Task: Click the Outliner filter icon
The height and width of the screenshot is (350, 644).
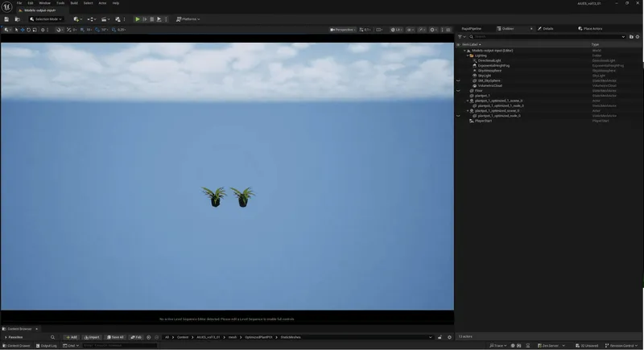Action: [460, 36]
